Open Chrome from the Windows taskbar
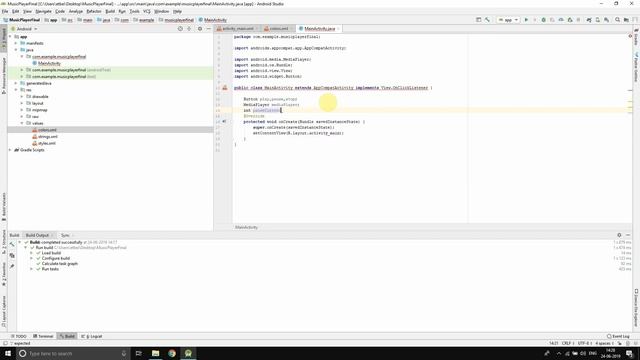The width and height of the screenshot is (640, 360). click(172, 353)
